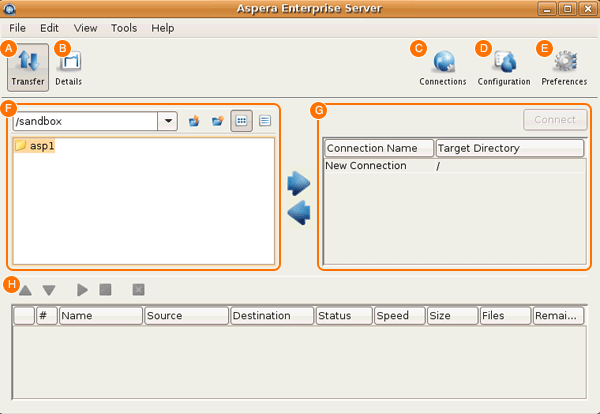600x414 pixels.
Task: Maximize the Aspera Enterprise Server window
Action: tap(567, 9)
